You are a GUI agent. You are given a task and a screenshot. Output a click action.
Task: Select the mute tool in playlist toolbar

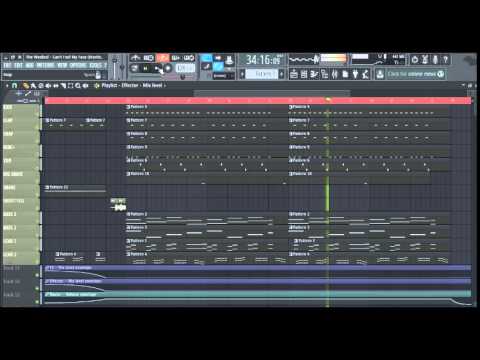pos(48,85)
